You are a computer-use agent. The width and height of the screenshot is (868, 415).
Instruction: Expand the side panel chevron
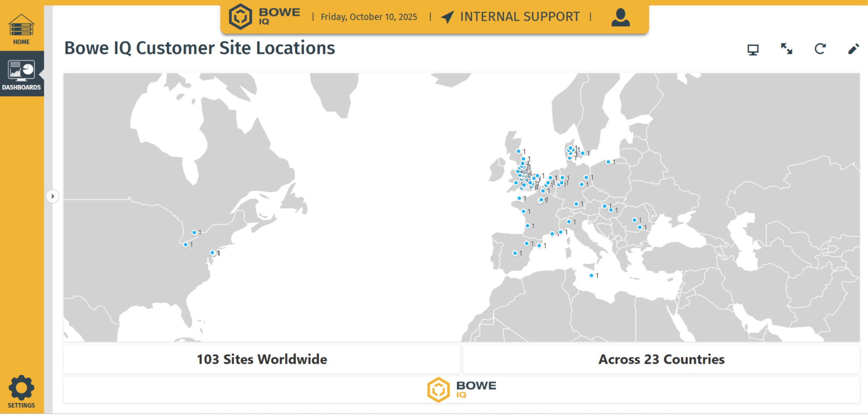click(x=53, y=196)
